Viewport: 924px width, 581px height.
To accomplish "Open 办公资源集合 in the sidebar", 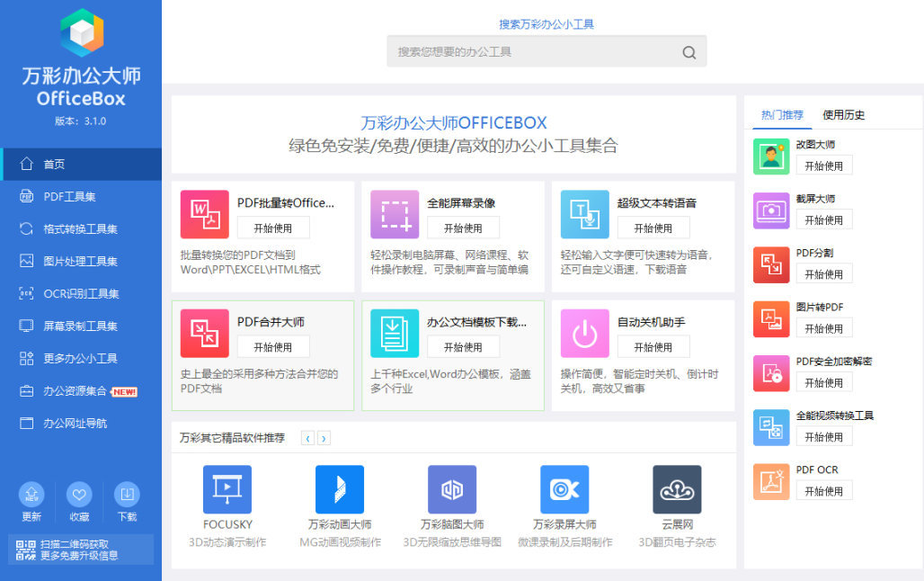I will tap(81, 391).
